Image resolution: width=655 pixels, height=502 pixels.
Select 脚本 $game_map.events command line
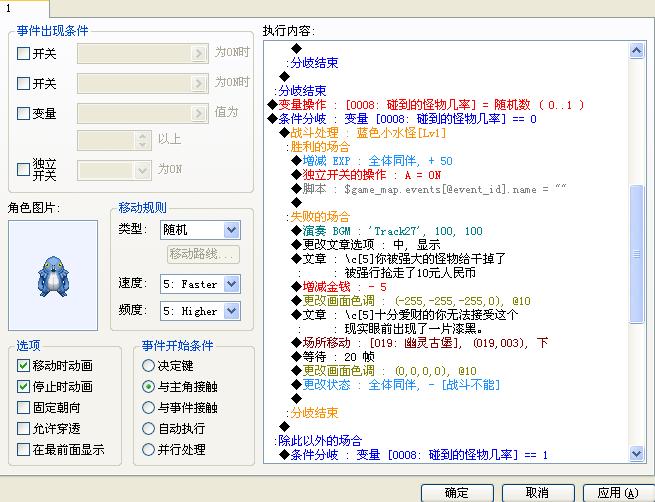(x=429, y=189)
